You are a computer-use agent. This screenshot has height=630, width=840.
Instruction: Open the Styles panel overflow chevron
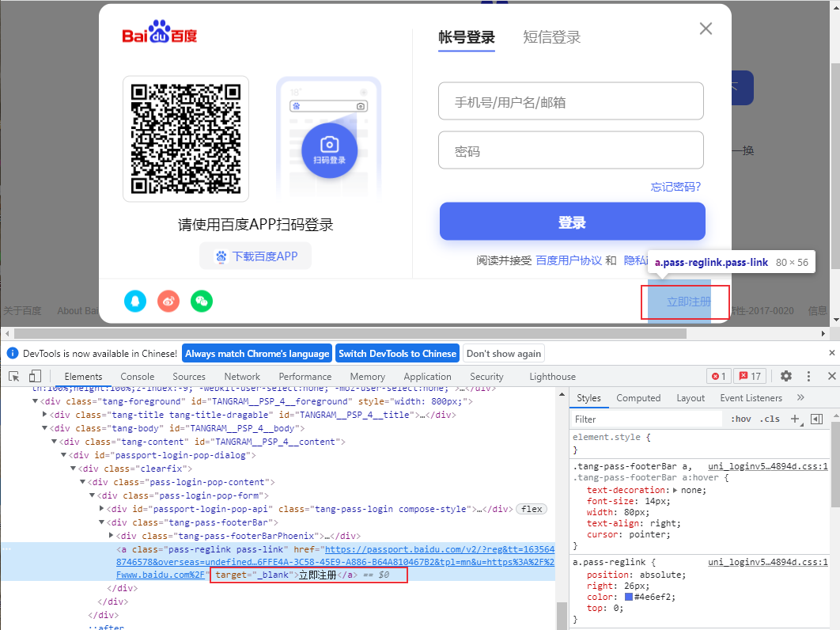(800, 398)
